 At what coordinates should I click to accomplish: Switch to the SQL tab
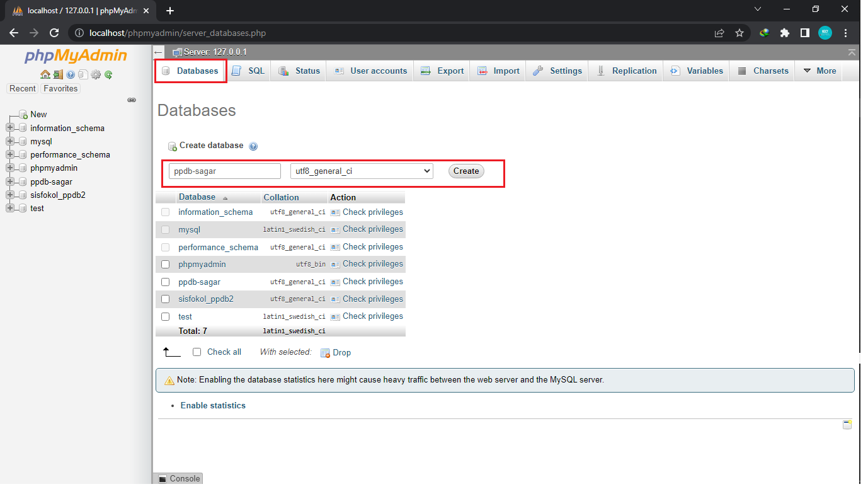click(x=249, y=71)
